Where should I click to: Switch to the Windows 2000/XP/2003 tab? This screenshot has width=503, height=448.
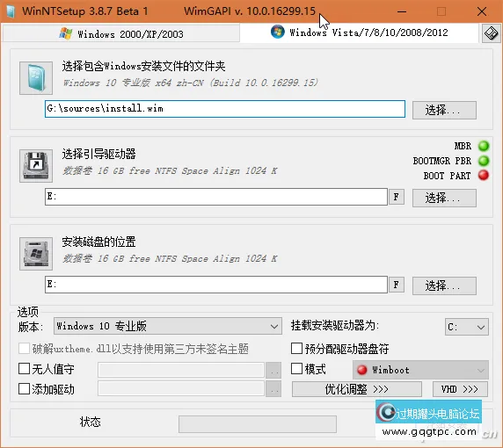point(121,33)
